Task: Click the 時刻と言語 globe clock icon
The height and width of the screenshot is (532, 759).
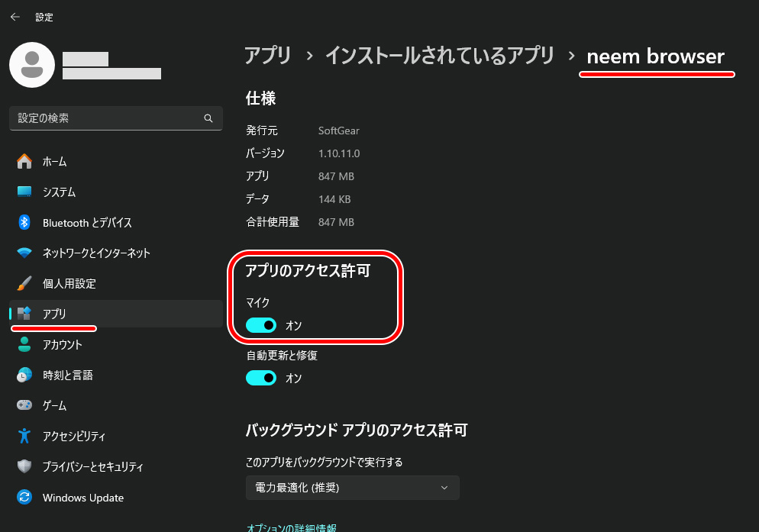Action: pyautogui.click(x=24, y=375)
